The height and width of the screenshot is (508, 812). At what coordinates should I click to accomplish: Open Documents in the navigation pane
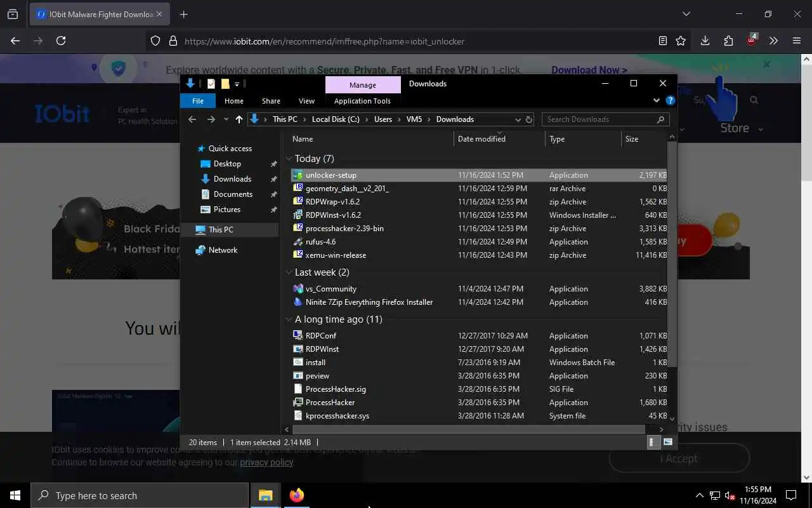click(x=233, y=194)
